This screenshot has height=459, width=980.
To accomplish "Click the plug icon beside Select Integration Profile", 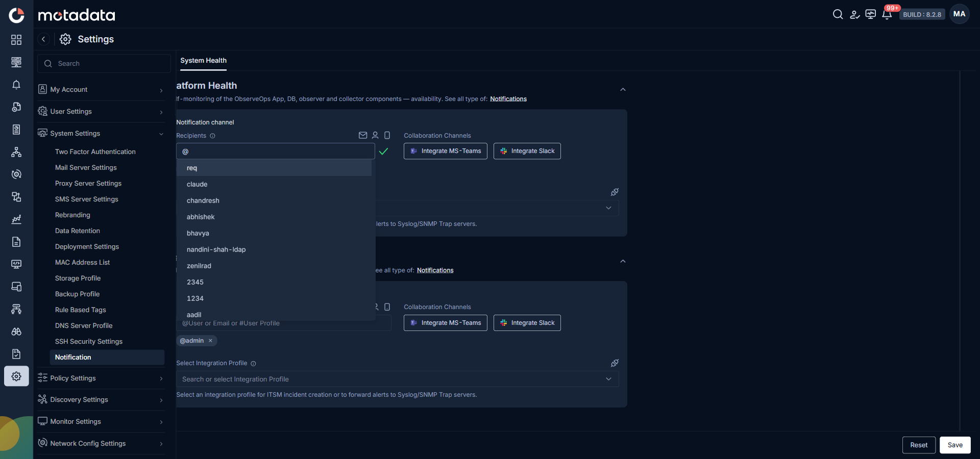I will pos(615,363).
